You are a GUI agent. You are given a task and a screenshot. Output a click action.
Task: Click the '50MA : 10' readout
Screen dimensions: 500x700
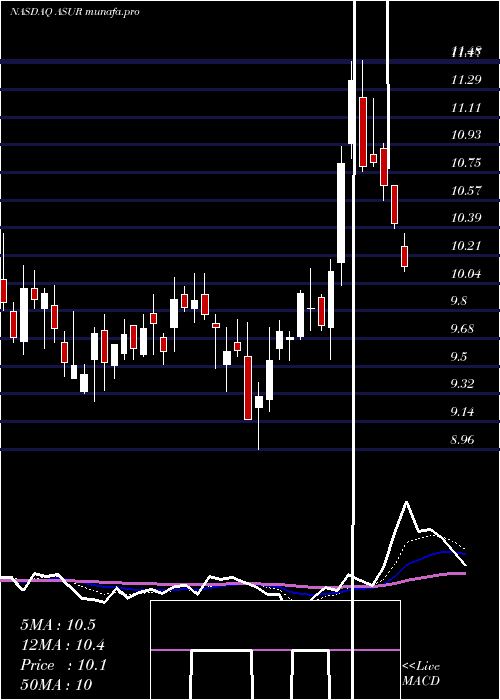(x=56, y=685)
